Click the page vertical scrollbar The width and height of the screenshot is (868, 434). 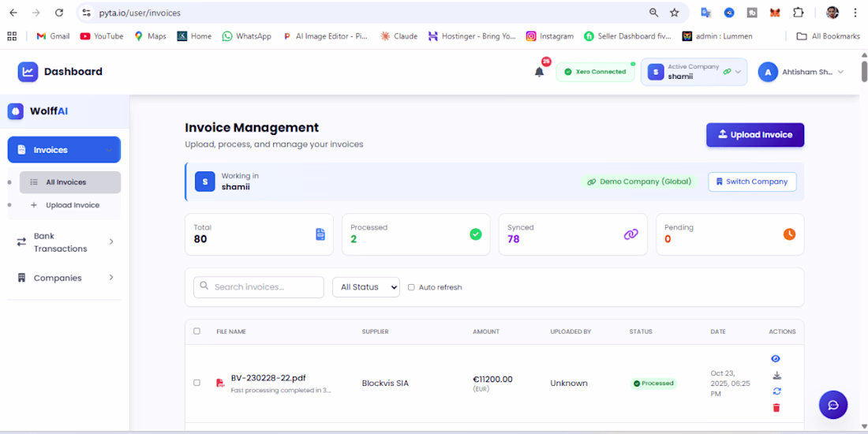pos(864,70)
